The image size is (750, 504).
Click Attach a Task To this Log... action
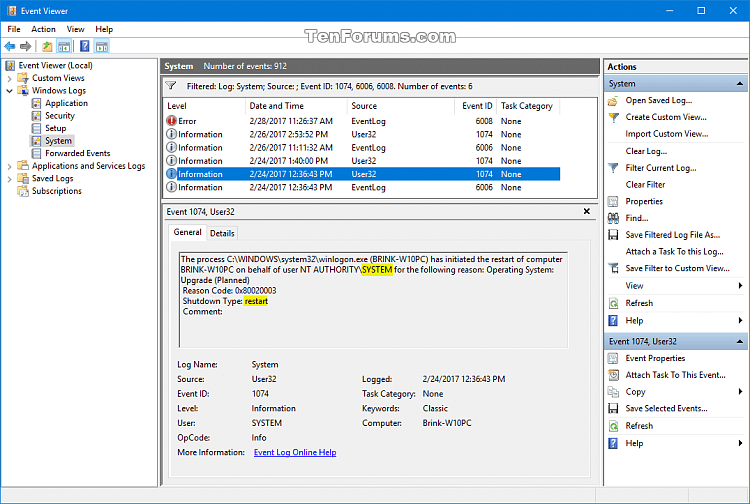674,252
